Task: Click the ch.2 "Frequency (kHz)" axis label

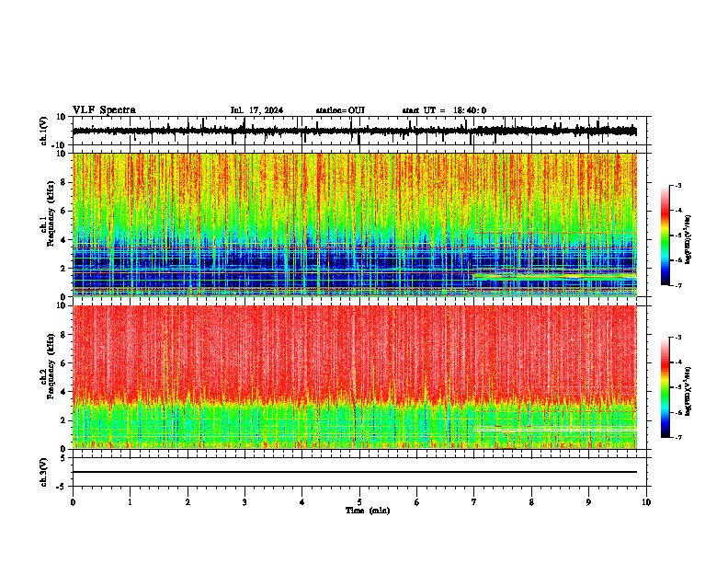Action: coord(51,366)
